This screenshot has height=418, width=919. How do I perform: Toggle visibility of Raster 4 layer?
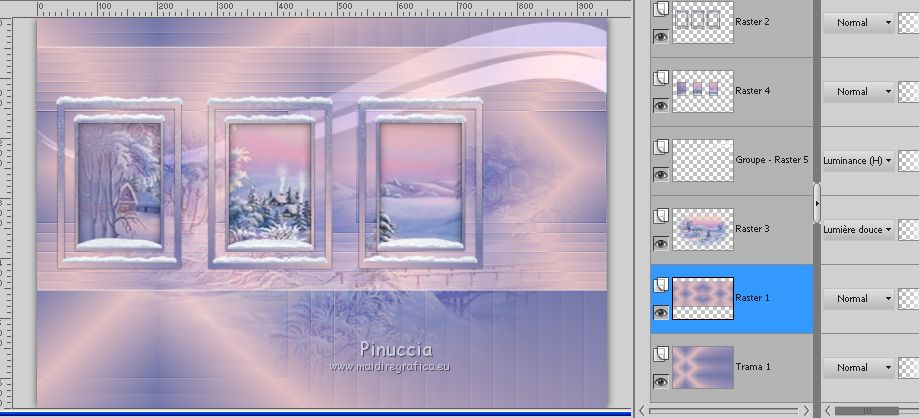tap(661, 106)
